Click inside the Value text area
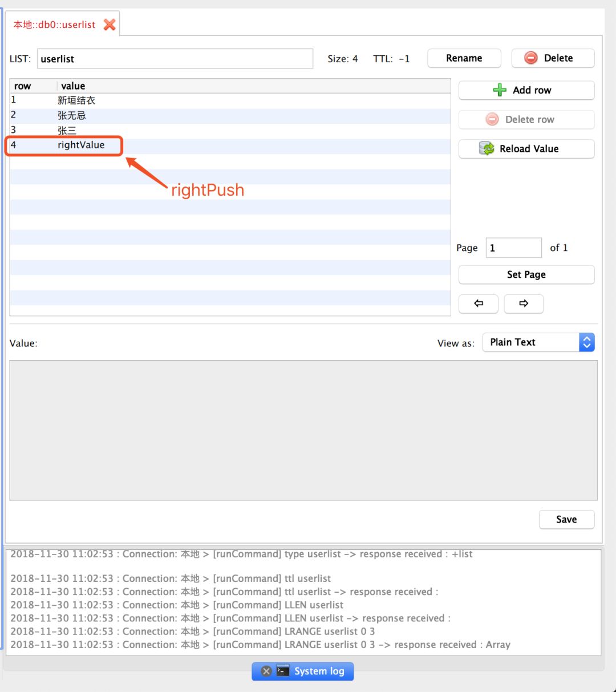Screen dimensions: 616x692 303,430
